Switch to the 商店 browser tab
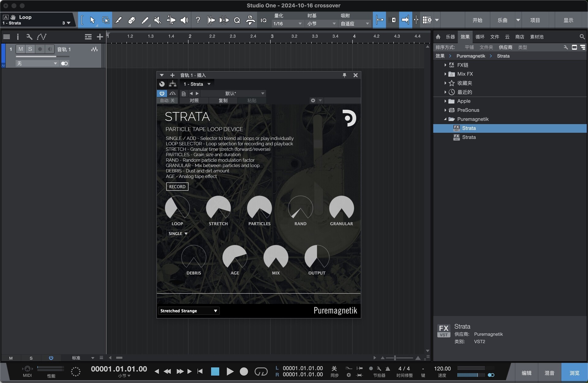Viewport: 588px width, 383px height. [520, 37]
